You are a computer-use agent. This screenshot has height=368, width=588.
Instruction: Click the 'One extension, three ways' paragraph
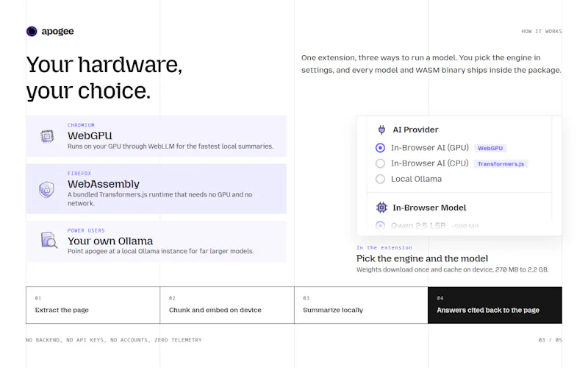[x=431, y=64]
